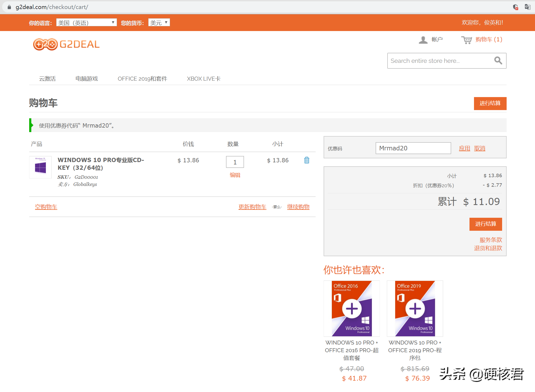Click the 云激活 tab
The image size is (535, 392).
click(47, 78)
